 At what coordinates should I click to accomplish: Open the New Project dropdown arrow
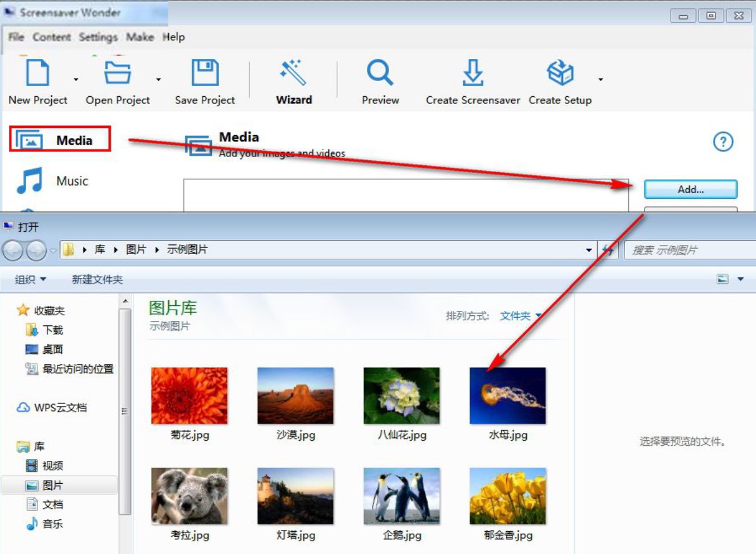(x=76, y=79)
